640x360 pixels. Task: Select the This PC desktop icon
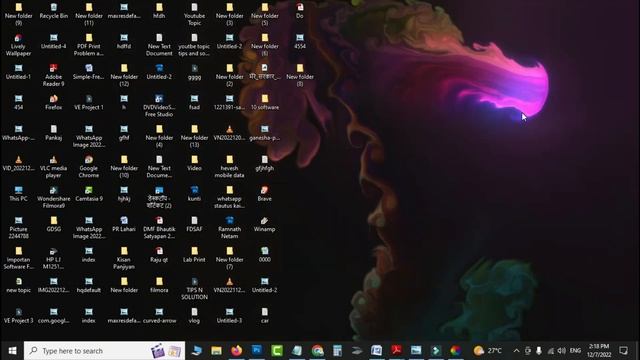pos(18,194)
